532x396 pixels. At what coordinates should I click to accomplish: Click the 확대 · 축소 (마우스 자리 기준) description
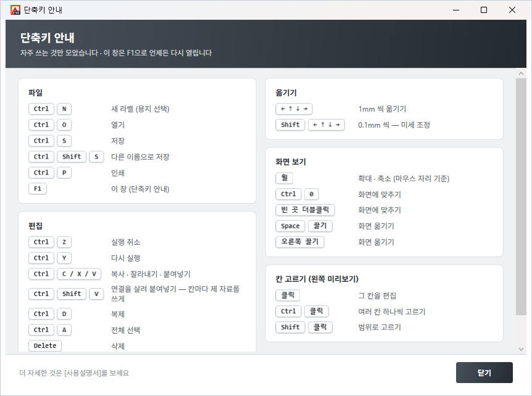tap(404, 178)
